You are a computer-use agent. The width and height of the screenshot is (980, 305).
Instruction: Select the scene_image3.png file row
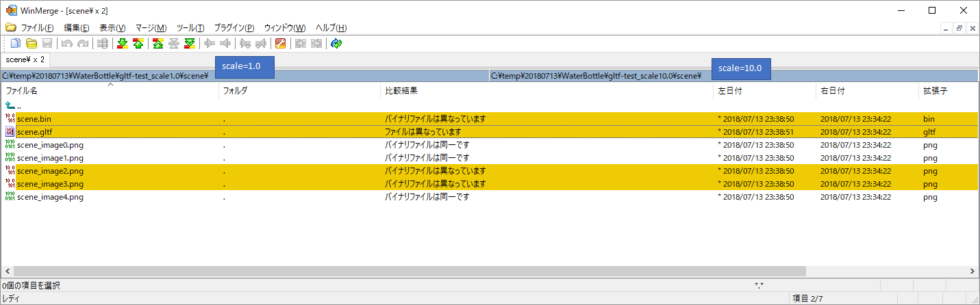click(490, 183)
